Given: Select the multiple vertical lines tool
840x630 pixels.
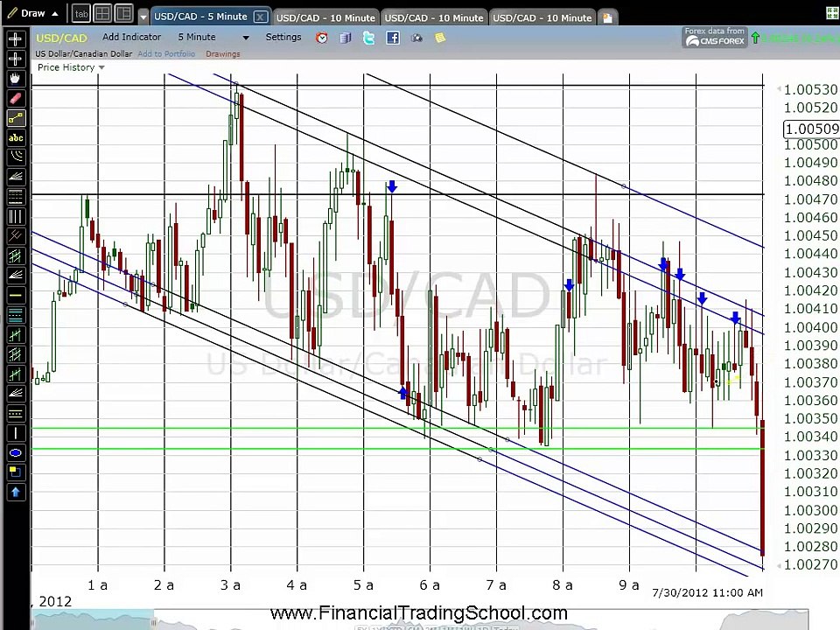Looking at the screenshot, I should click(16, 216).
